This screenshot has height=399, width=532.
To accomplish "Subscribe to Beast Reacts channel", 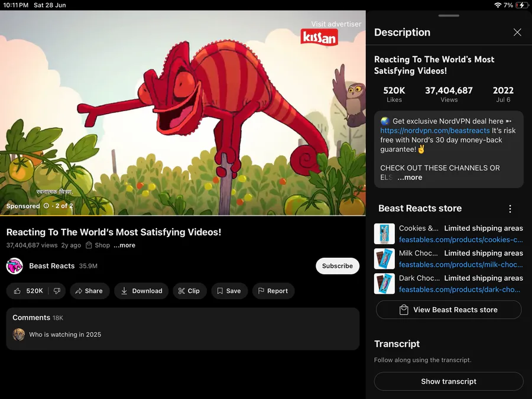I will pos(338,266).
